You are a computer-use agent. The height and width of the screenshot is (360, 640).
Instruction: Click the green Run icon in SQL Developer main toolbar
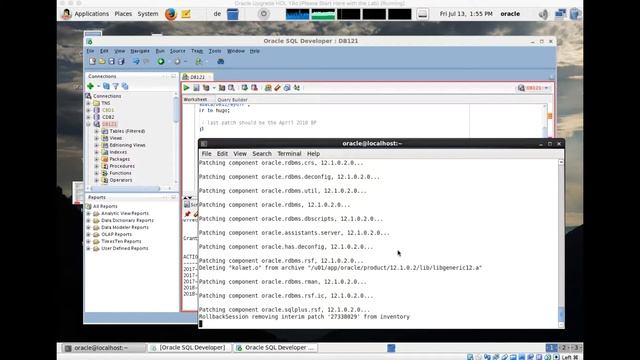[x=161, y=61]
